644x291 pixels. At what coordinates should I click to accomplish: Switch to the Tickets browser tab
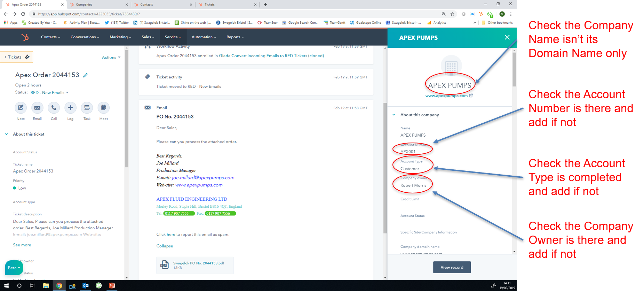click(x=227, y=5)
